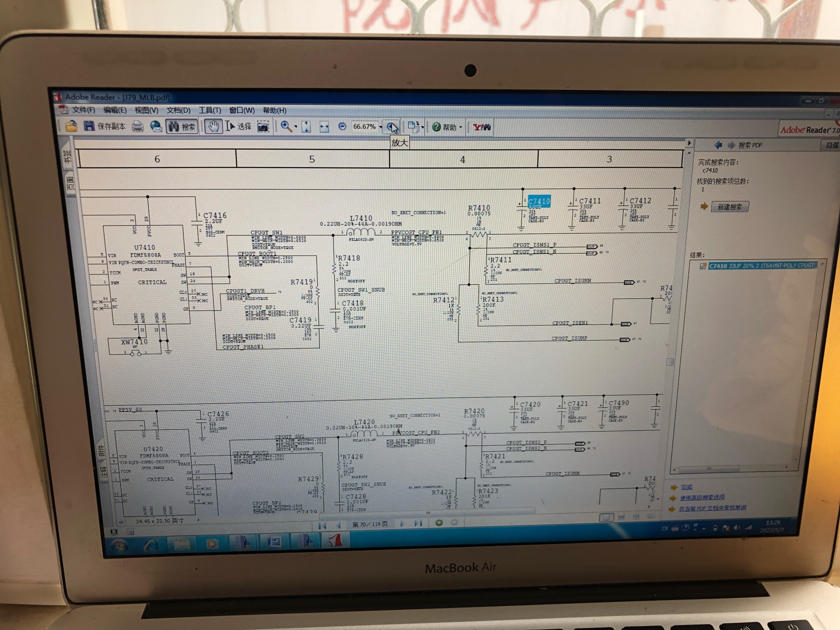840x630 pixels.
Task: Click the 搜索 binoculars search button
Action: pos(182,127)
